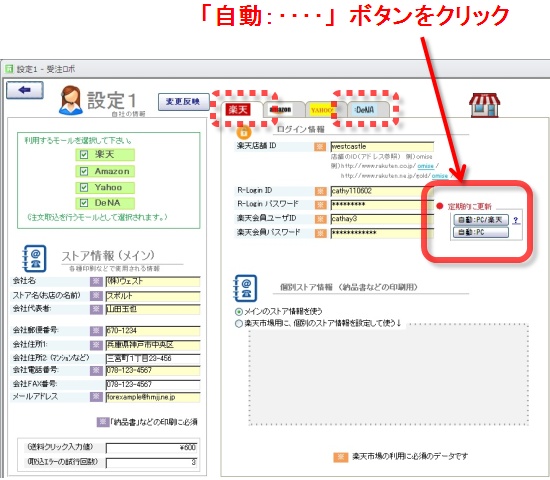550x480 pixels.
Task: Click the 送料クリック入力値 field
Action: click(152, 448)
